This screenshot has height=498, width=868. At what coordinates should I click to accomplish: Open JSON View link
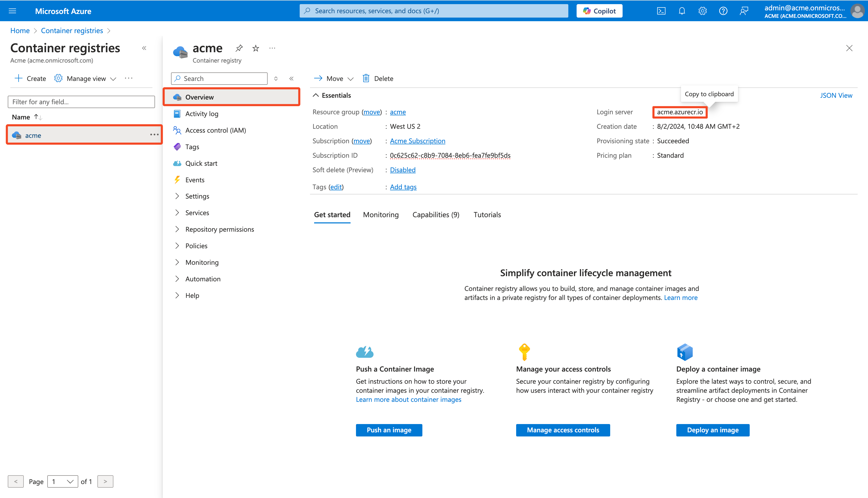(836, 95)
